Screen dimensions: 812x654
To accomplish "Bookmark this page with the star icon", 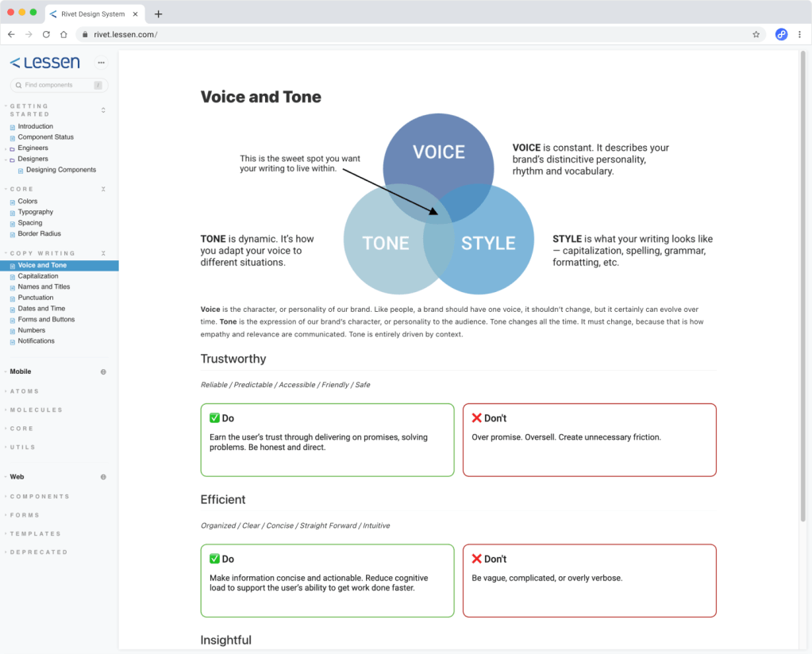I will pyautogui.click(x=756, y=35).
